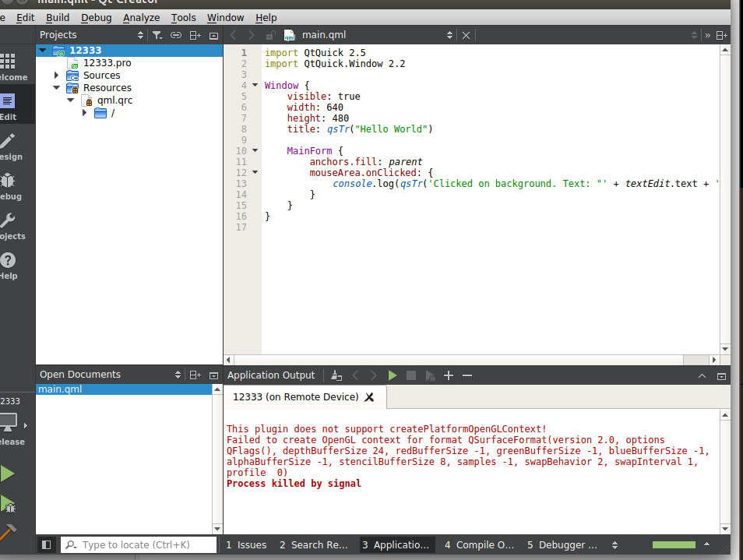Image resolution: width=743 pixels, height=560 pixels.
Task: Open the Edit menu
Action: coord(25,18)
